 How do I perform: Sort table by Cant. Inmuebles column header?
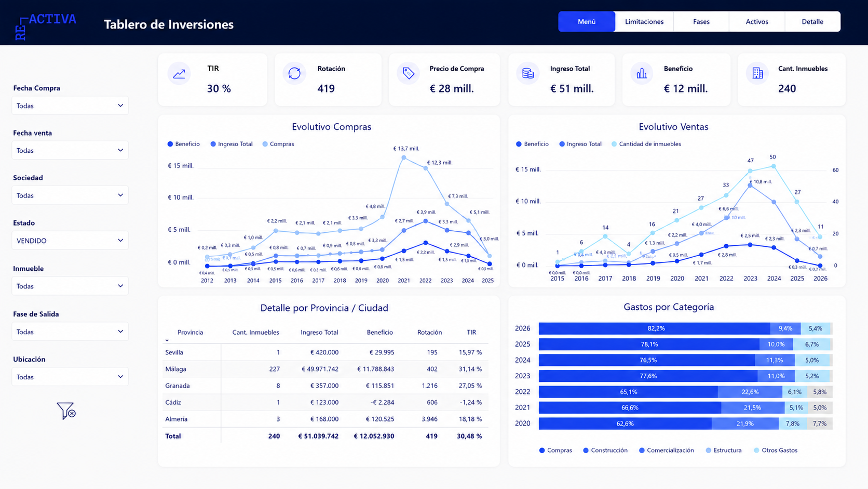(255, 332)
